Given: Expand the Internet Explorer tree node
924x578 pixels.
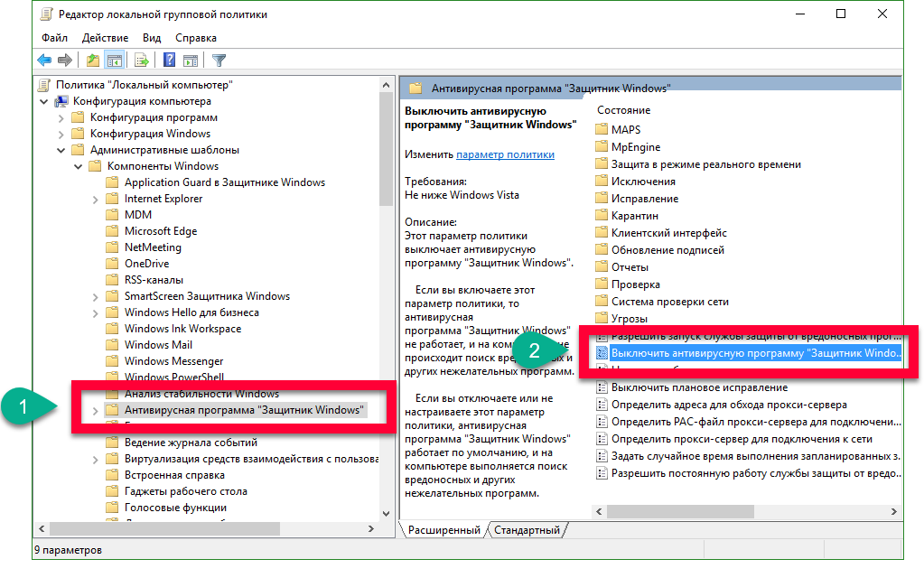Looking at the screenshot, I should [96, 199].
